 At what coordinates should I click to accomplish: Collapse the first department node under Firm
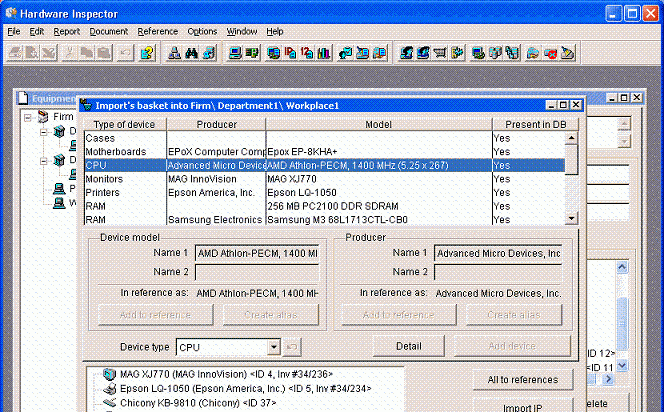tap(44, 132)
